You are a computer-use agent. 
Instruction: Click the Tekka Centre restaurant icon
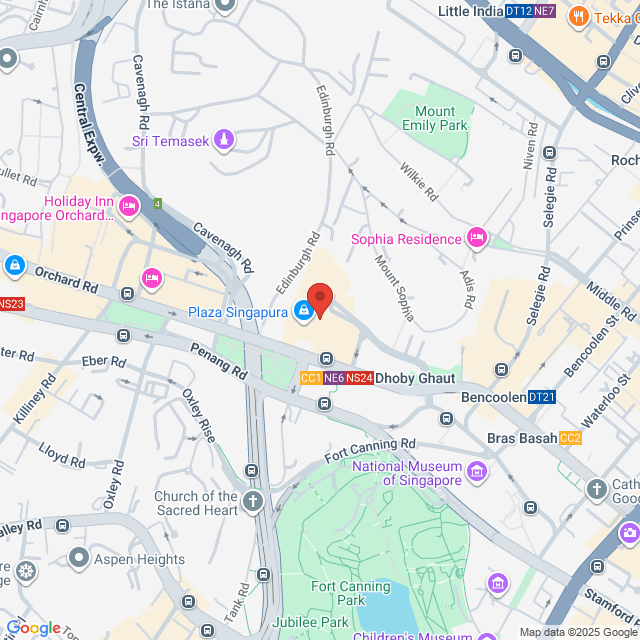578,17
